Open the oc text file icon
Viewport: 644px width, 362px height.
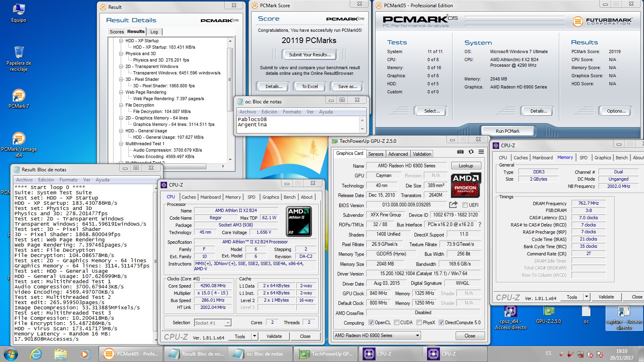point(586,315)
